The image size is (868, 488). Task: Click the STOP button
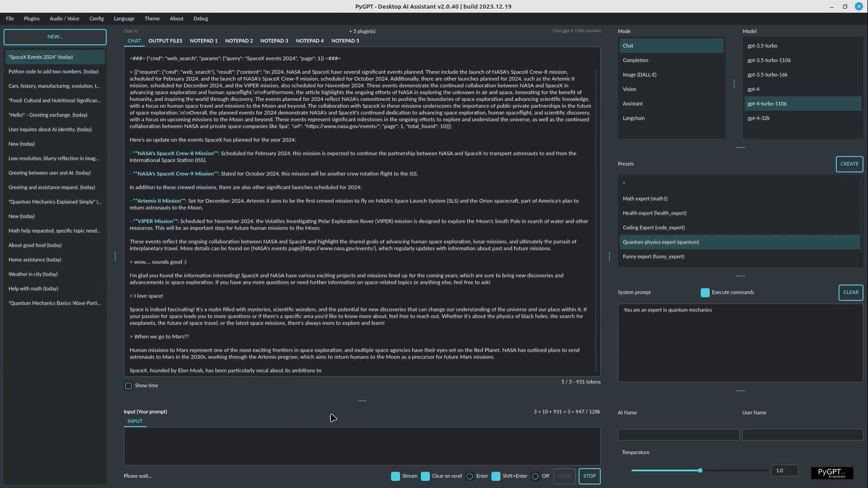(590, 476)
